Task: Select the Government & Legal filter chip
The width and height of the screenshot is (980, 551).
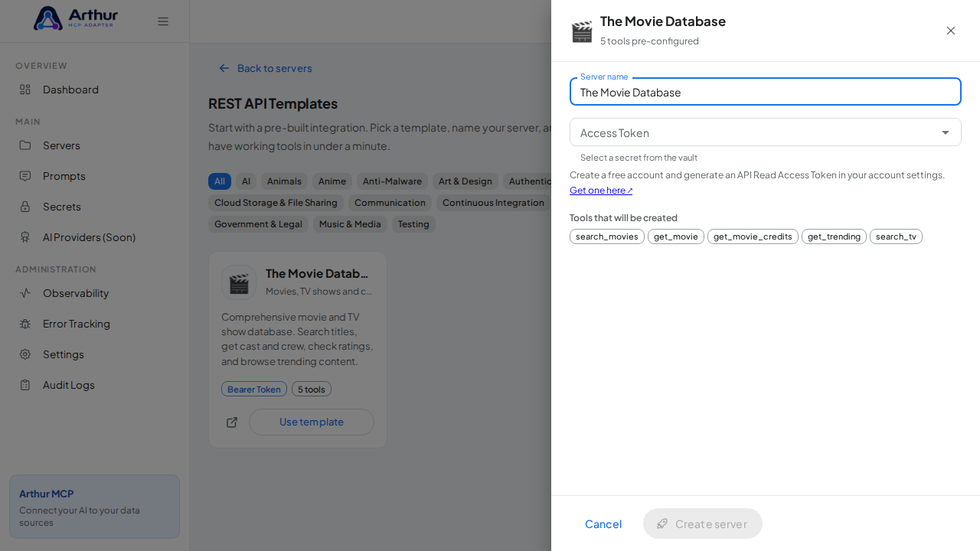Action: click(x=258, y=224)
